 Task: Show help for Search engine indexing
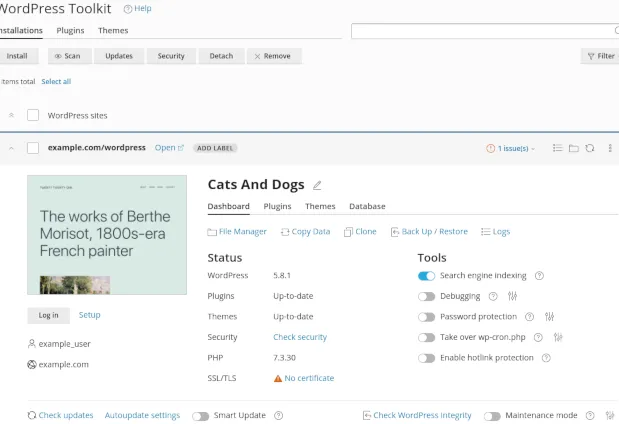[x=539, y=276]
